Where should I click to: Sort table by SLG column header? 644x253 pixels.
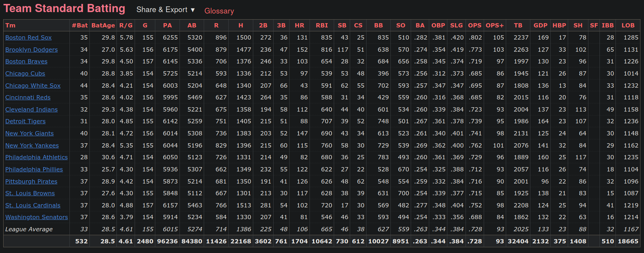[456, 25]
